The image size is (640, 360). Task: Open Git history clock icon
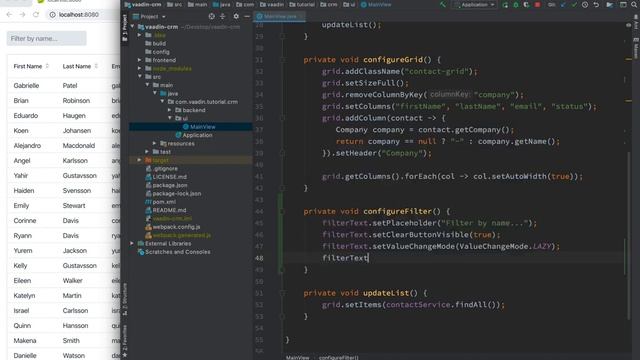tap(585, 5)
